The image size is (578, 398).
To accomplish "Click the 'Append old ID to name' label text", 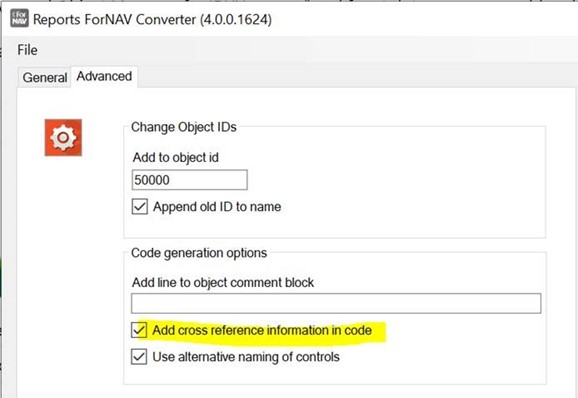I will tap(217, 207).
